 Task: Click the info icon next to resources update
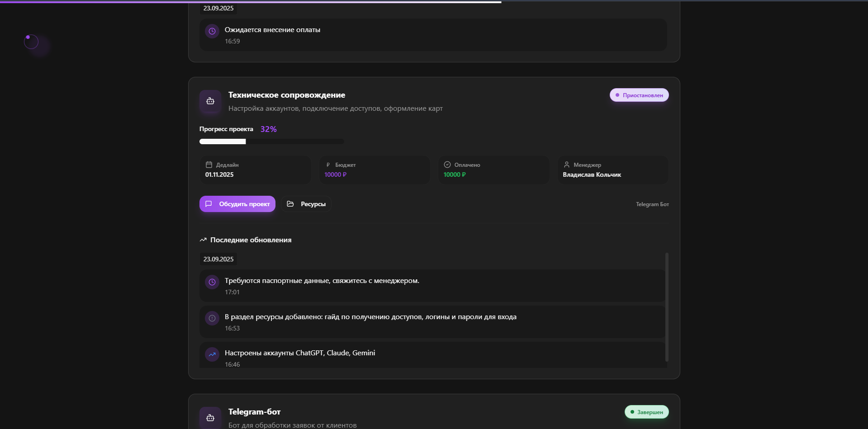212,318
